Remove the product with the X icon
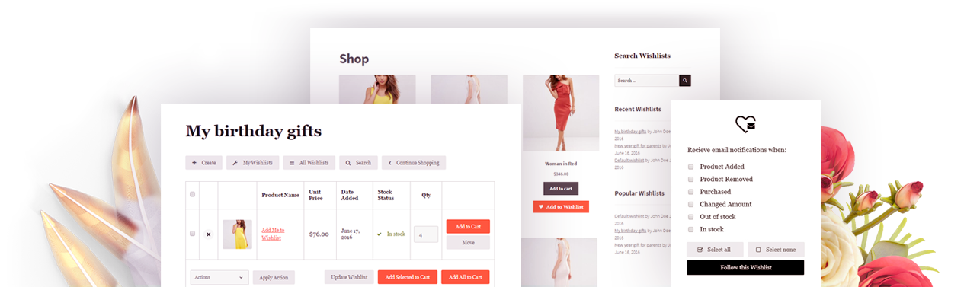980x287 pixels. (x=208, y=234)
